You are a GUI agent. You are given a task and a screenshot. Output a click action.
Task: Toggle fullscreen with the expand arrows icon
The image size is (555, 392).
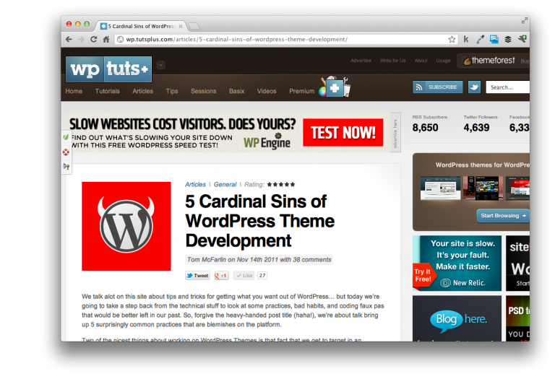tap(524, 21)
